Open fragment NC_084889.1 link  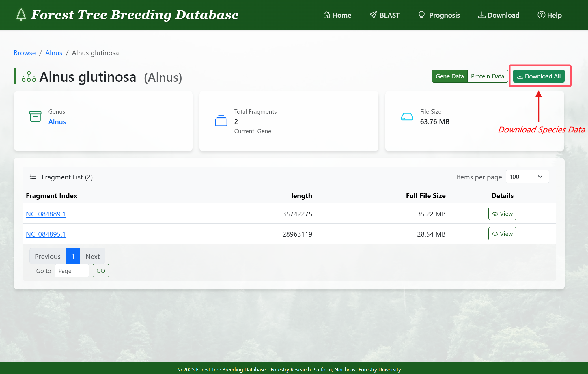(46, 214)
